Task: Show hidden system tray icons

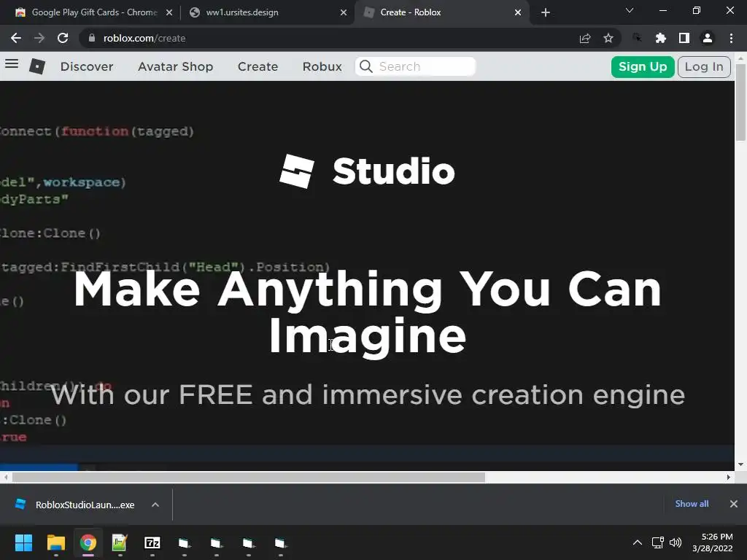Action: [637, 542]
